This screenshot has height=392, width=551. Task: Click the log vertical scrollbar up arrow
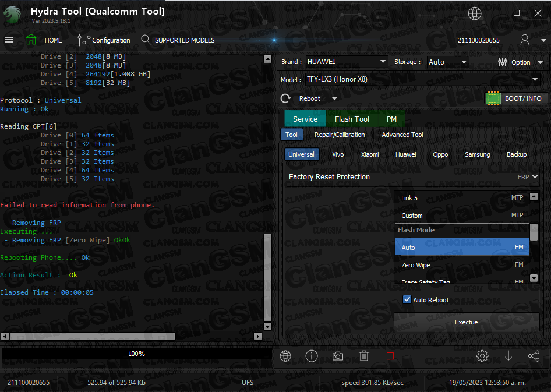tap(267, 59)
